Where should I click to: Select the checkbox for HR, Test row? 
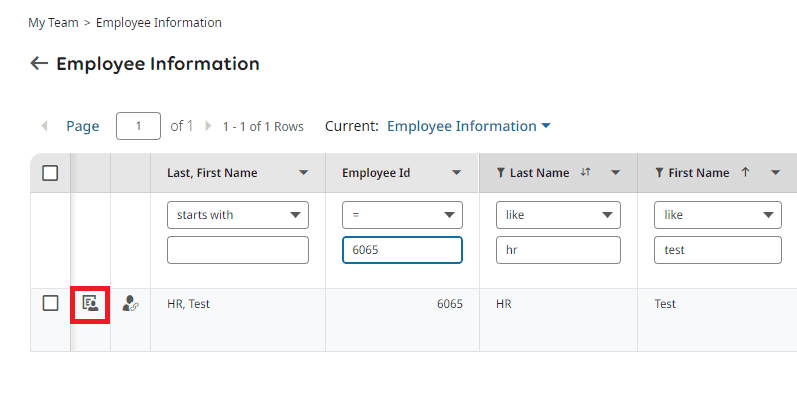point(50,304)
